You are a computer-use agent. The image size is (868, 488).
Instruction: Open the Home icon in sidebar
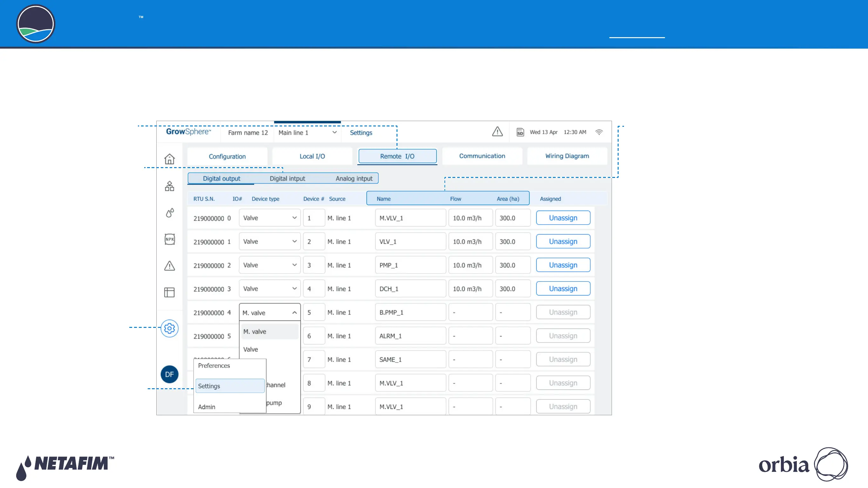169,159
